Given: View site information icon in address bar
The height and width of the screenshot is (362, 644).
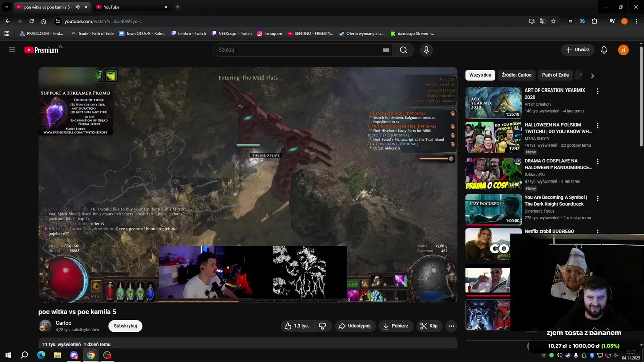Looking at the screenshot, I should click(x=58, y=21).
